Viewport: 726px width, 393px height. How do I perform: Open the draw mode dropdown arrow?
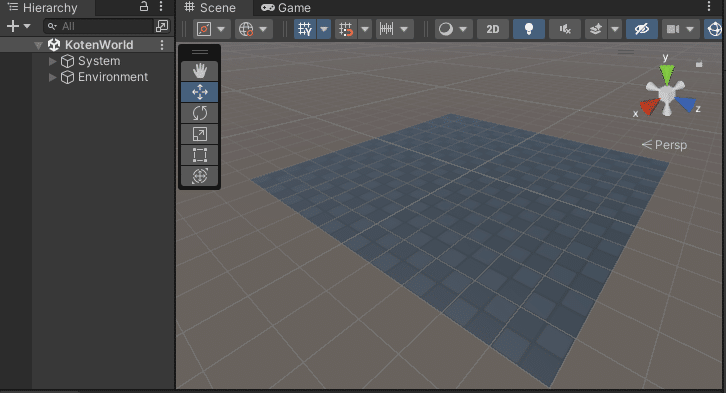click(463, 29)
